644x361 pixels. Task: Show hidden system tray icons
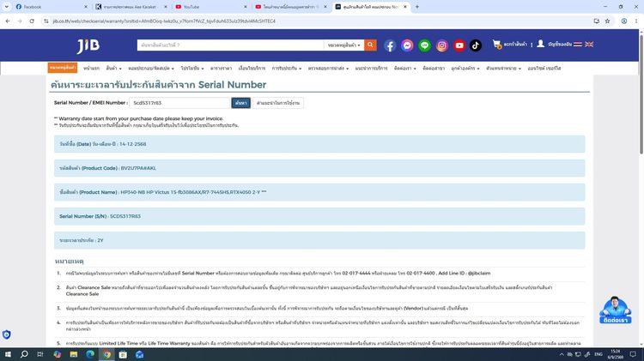[x=562, y=354]
